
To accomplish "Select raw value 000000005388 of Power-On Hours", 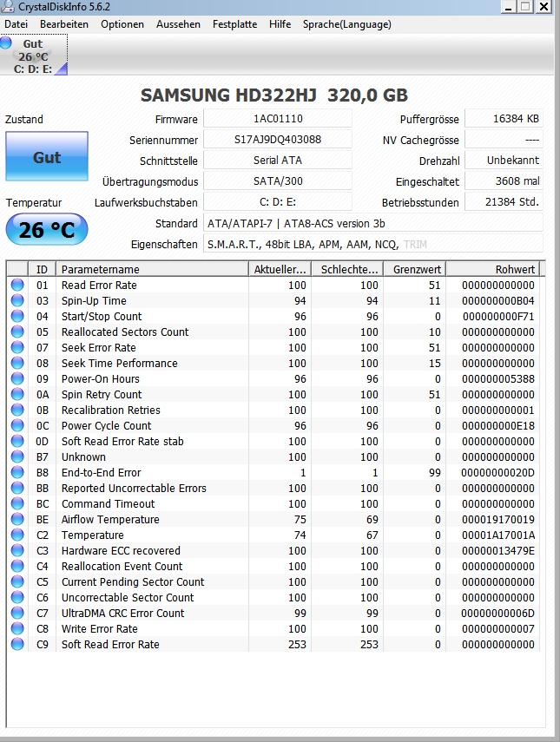I will (498, 379).
